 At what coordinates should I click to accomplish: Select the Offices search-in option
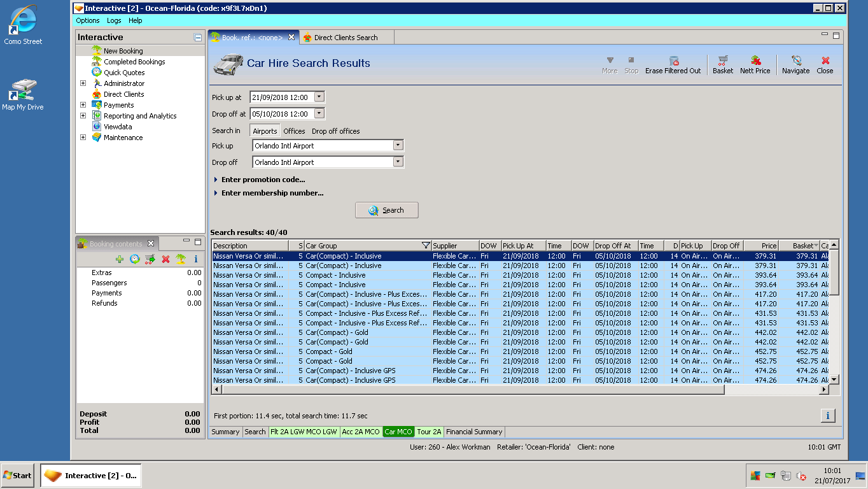[x=294, y=131]
